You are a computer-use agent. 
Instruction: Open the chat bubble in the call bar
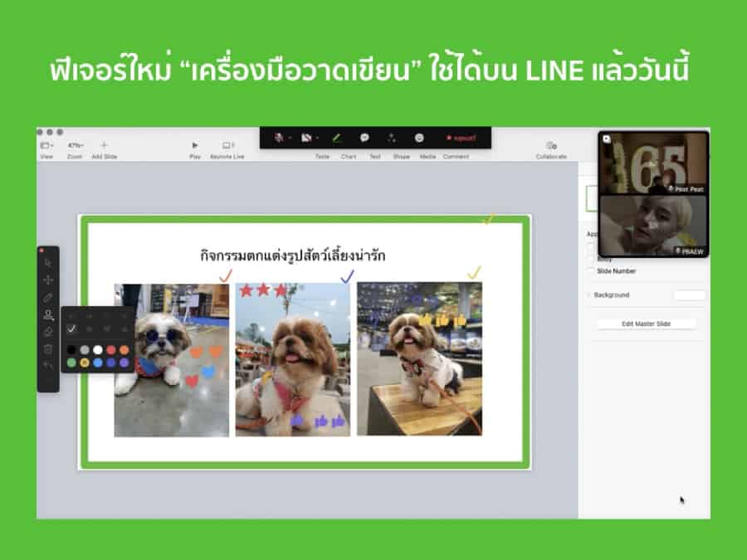tap(364, 137)
